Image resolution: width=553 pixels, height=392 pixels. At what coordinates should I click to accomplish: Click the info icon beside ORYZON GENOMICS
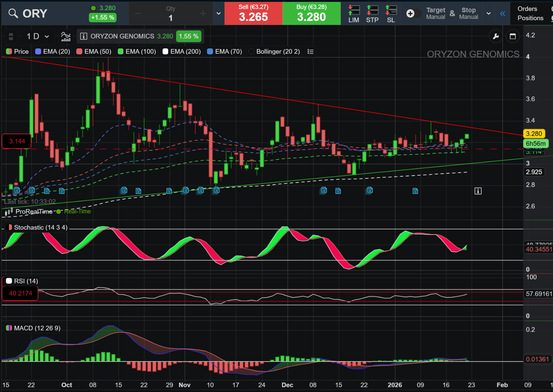84,36
